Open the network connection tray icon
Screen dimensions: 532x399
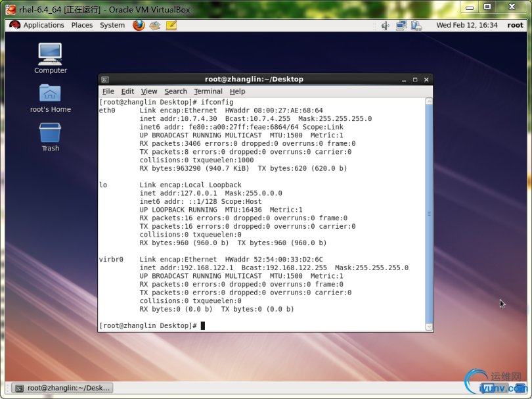coord(401,26)
